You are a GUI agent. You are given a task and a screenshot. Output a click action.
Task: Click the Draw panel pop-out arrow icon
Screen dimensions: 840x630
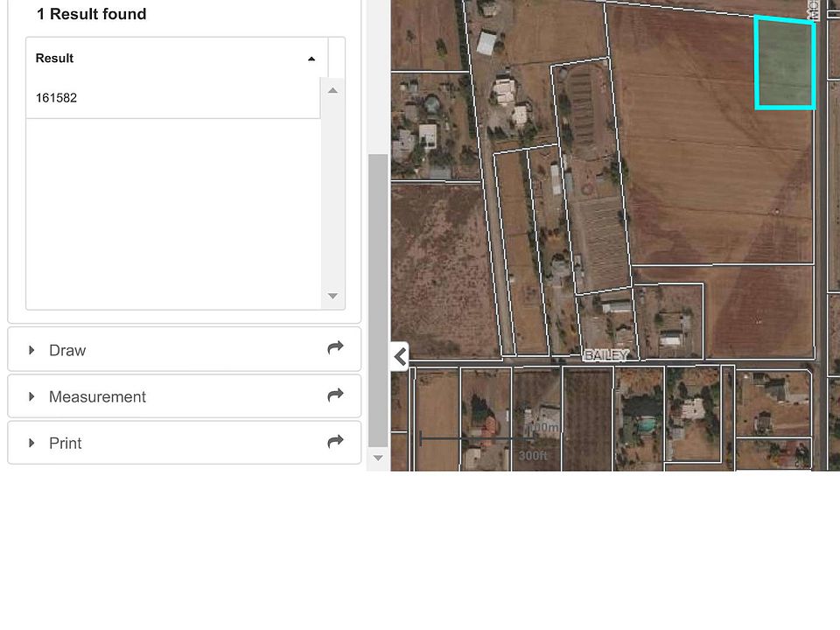(335, 348)
